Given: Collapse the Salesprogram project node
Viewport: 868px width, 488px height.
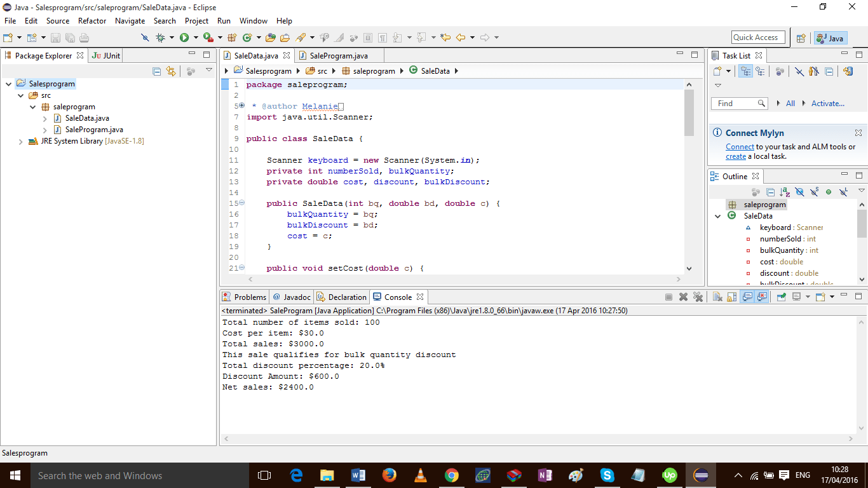Looking at the screenshot, I should click(x=9, y=84).
